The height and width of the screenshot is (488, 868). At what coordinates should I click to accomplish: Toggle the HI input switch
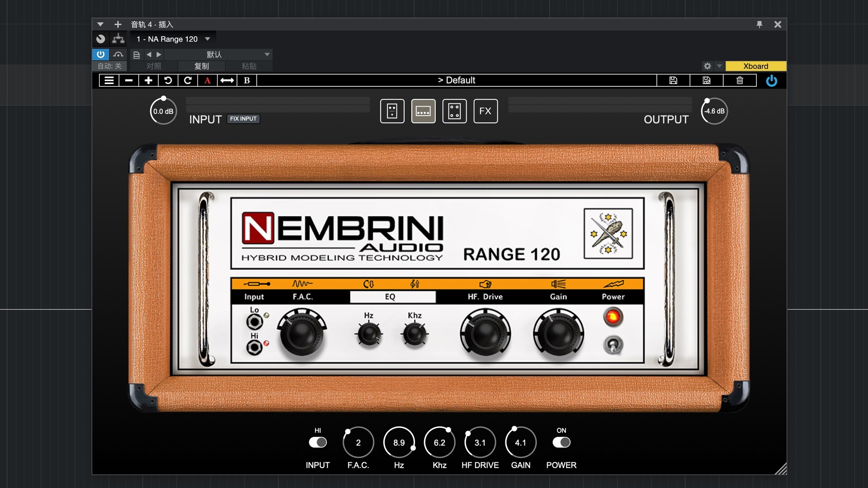click(x=318, y=442)
